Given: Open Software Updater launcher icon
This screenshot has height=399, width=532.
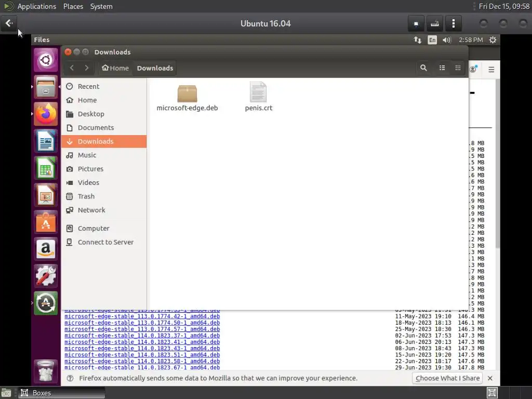Looking at the screenshot, I should tap(46, 303).
